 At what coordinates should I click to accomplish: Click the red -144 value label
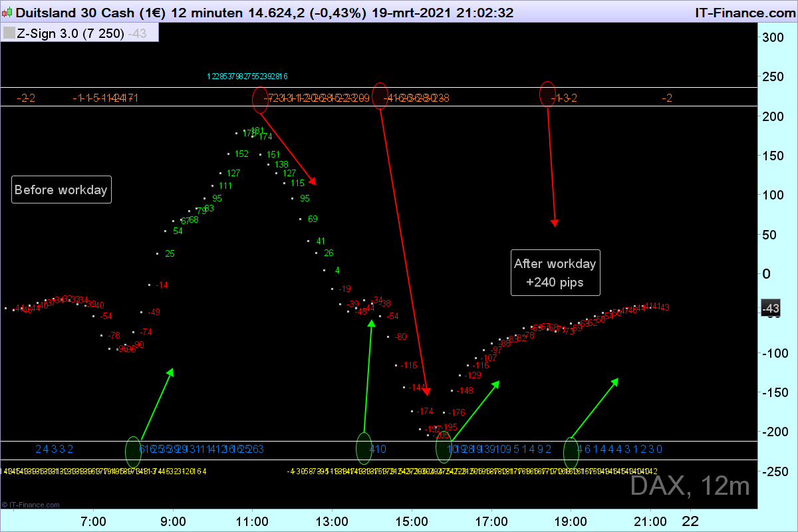[x=417, y=387]
